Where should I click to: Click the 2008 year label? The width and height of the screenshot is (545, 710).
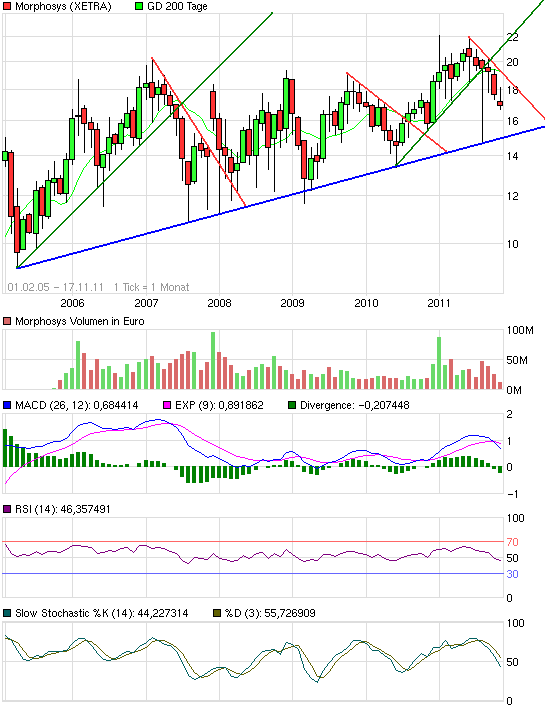click(x=220, y=303)
